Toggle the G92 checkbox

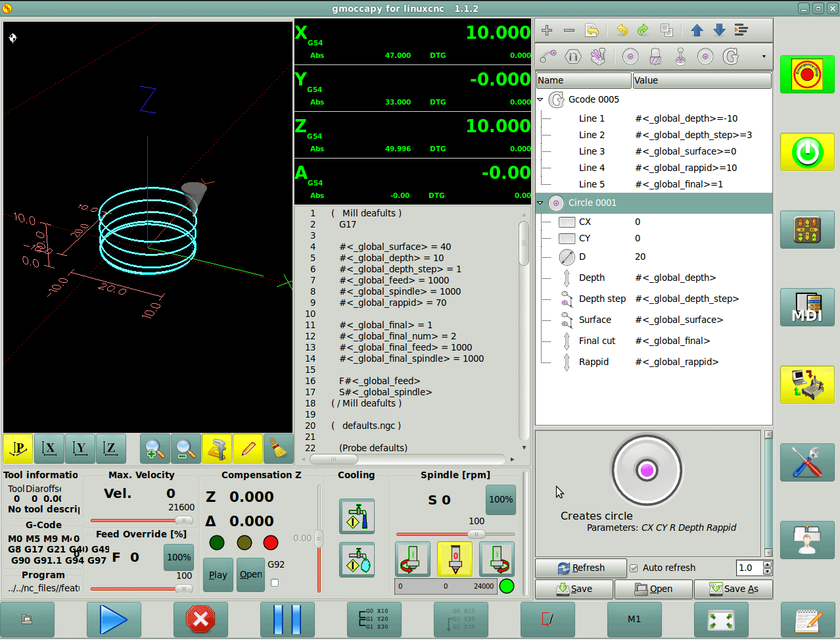coord(275,583)
